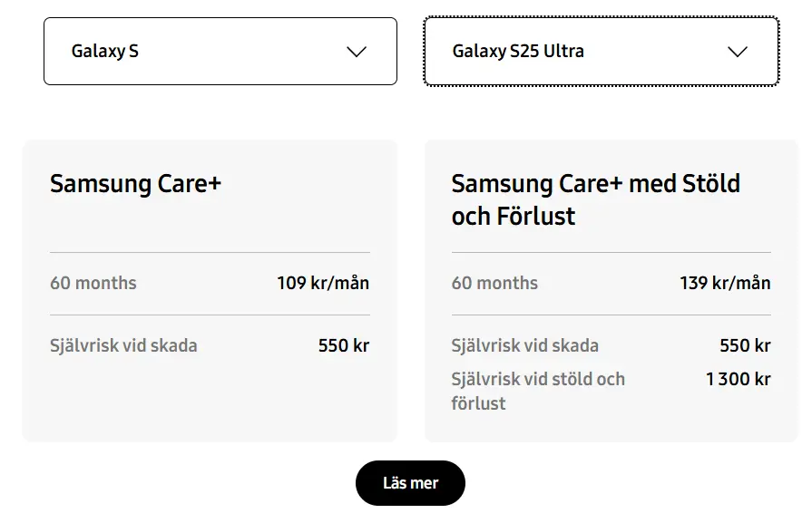Click Självrisk vid skada in the Stöld och Förlust card
812x523 pixels.
pos(525,345)
